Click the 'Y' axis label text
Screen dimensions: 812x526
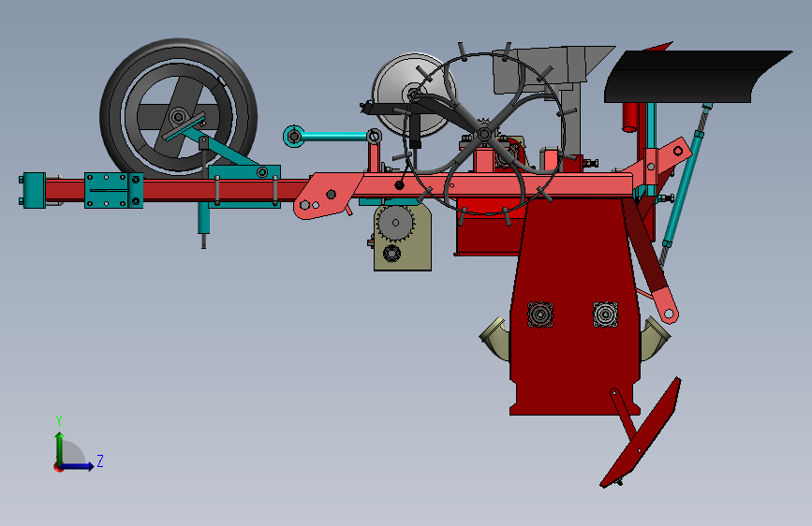pos(59,421)
